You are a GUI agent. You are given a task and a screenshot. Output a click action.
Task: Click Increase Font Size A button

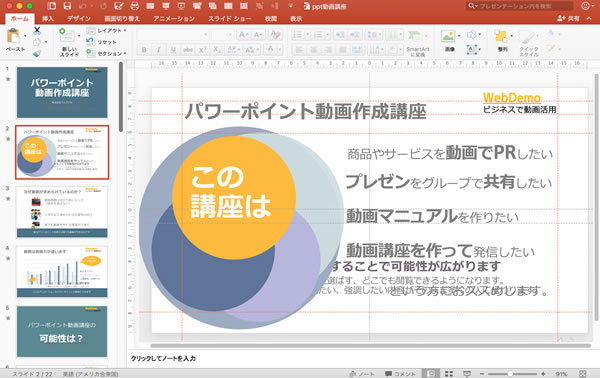[x=243, y=35]
